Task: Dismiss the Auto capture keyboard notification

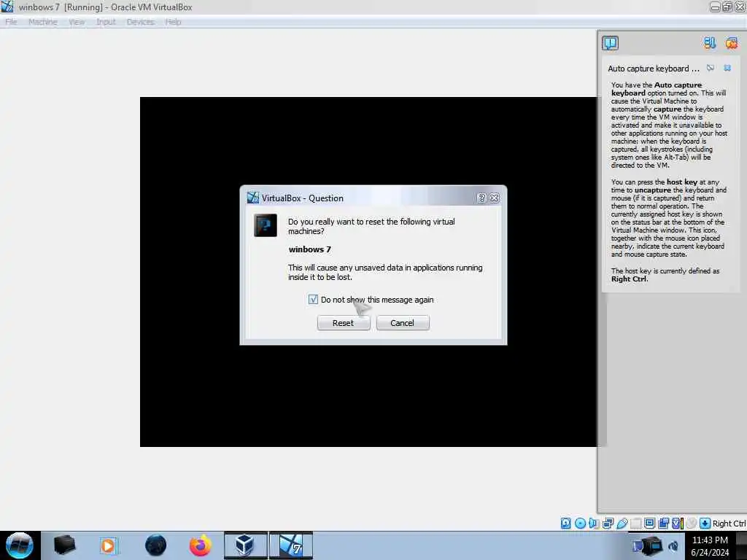Action: pos(727,68)
